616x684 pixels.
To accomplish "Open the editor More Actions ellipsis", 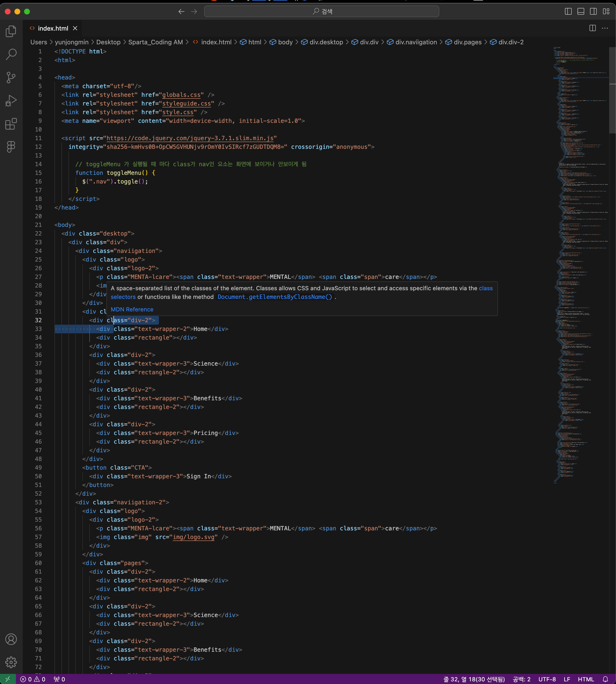I will tap(605, 28).
